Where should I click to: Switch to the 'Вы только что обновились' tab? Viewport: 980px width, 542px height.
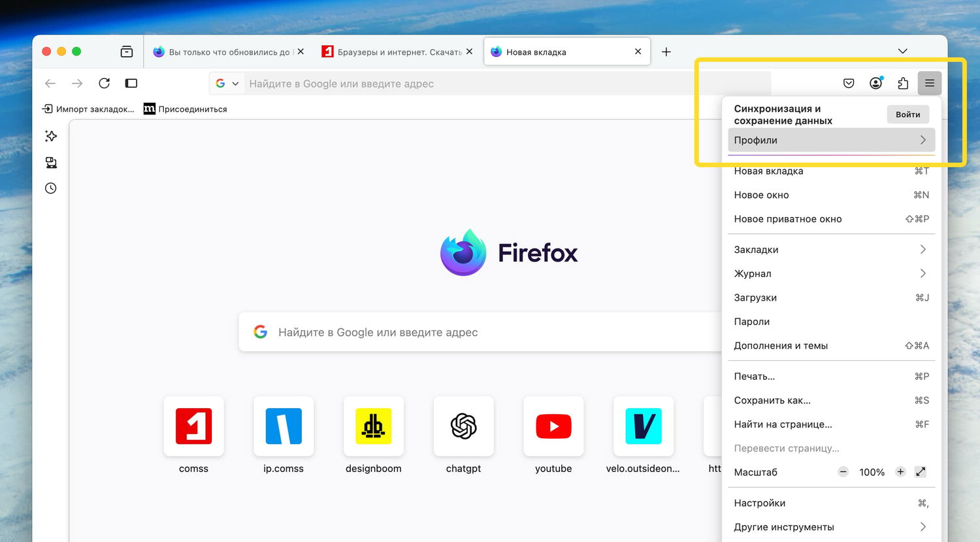pos(229,52)
